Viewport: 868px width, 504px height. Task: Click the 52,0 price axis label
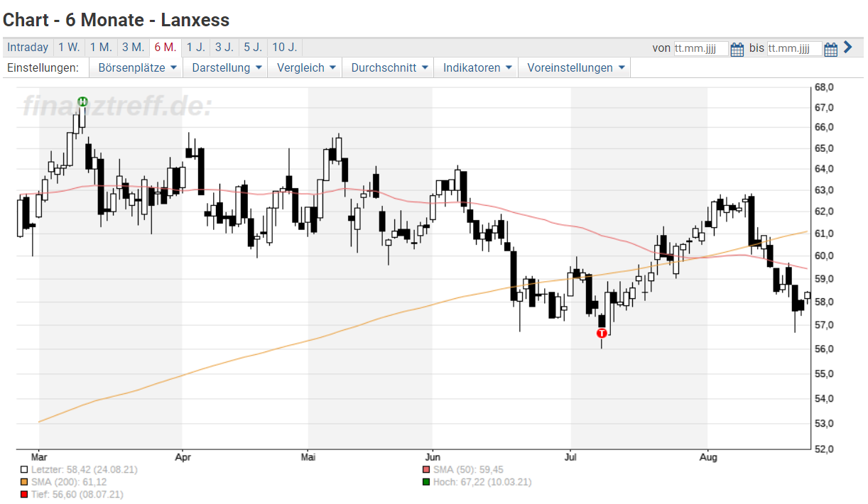[x=824, y=449]
